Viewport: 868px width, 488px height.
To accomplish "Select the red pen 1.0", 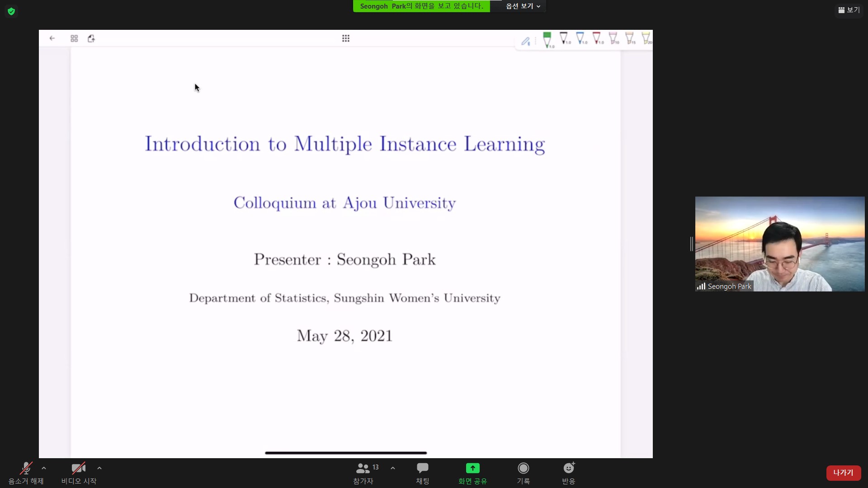I will (x=598, y=38).
